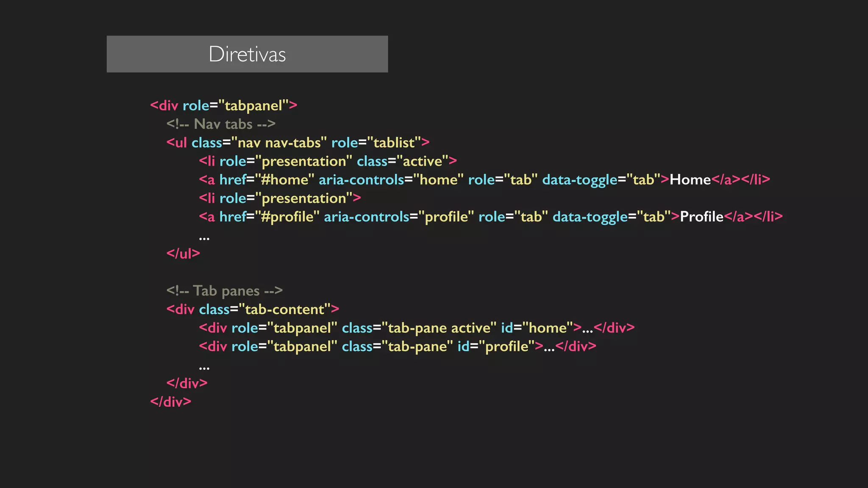Viewport: 868px width, 488px height.
Task: Click the '<div class="tab-content">' line
Action: [x=253, y=310]
